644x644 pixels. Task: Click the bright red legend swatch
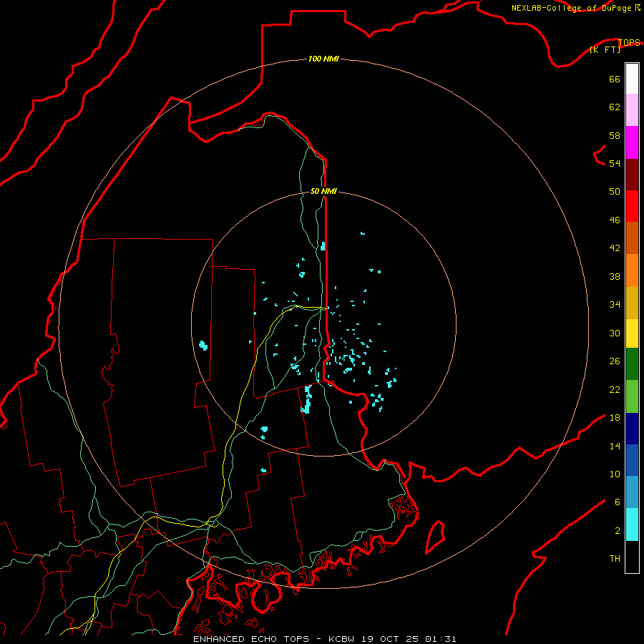[x=632, y=206]
